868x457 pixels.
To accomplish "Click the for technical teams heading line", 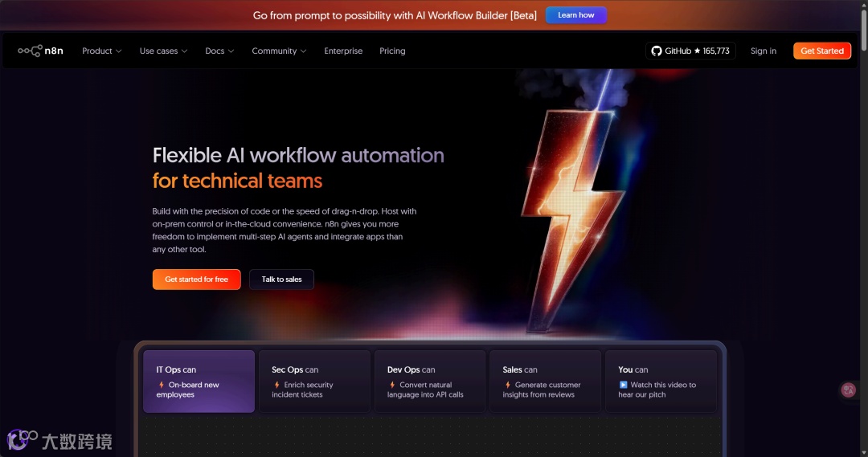I will pos(237,181).
